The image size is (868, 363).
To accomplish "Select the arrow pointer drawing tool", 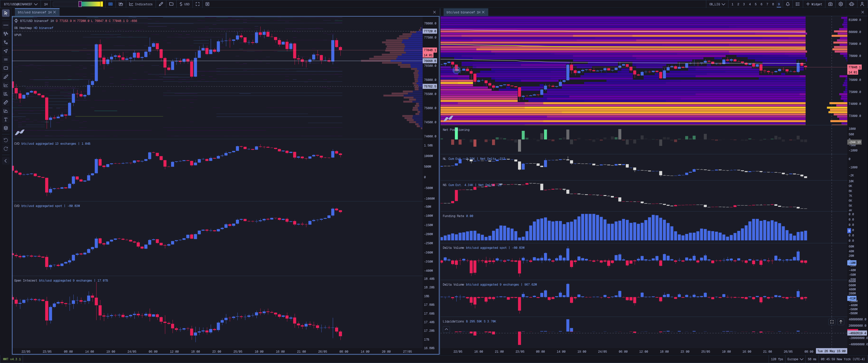I will point(6,51).
